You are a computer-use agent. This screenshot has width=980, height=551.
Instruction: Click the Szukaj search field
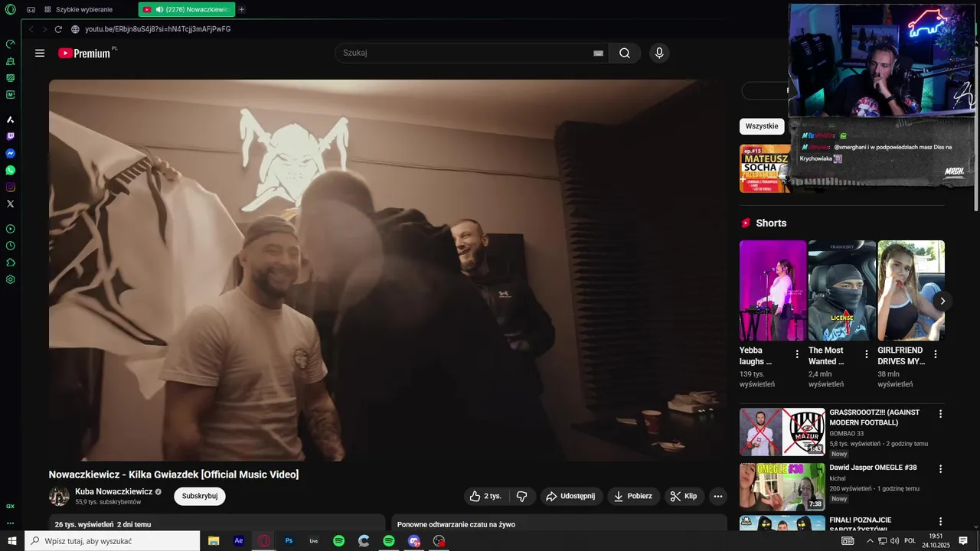[x=471, y=53]
